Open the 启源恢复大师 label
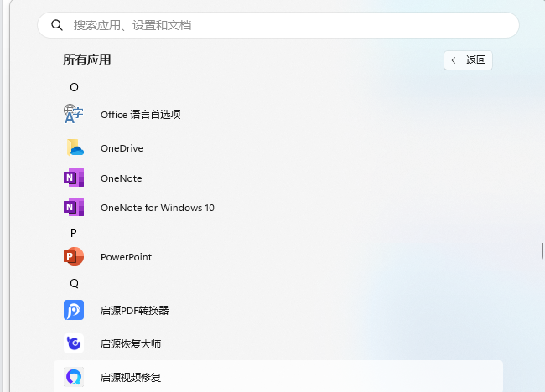Viewport: 545px width, 392px height. point(131,343)
